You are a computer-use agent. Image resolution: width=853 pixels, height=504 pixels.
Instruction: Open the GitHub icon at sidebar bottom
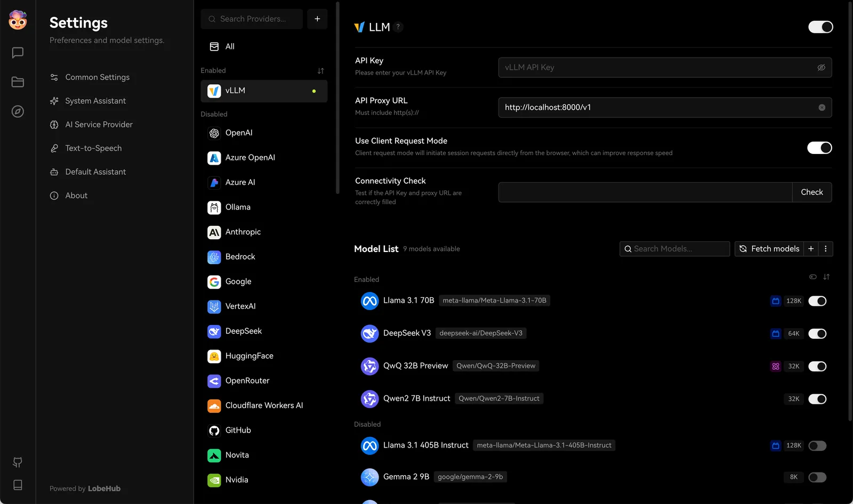click(x=18, y=462)
